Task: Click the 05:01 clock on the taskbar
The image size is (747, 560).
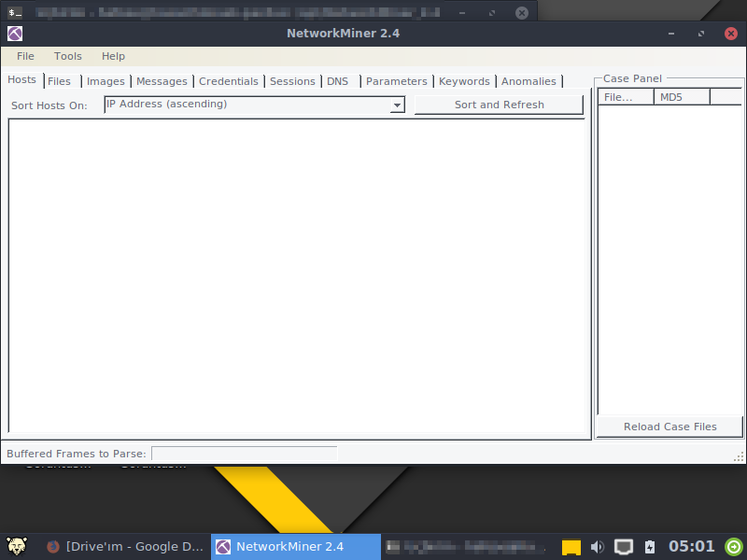Action: click(691, 546)
